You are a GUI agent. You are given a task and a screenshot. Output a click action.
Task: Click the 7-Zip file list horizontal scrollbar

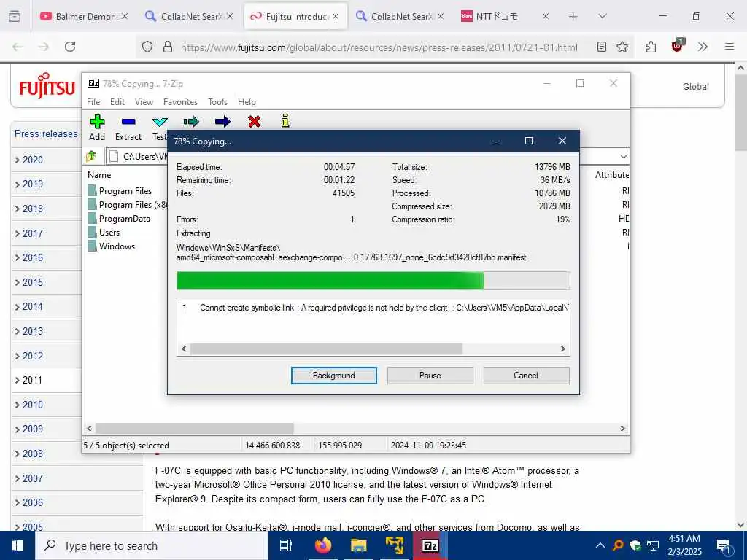point(194,428)
